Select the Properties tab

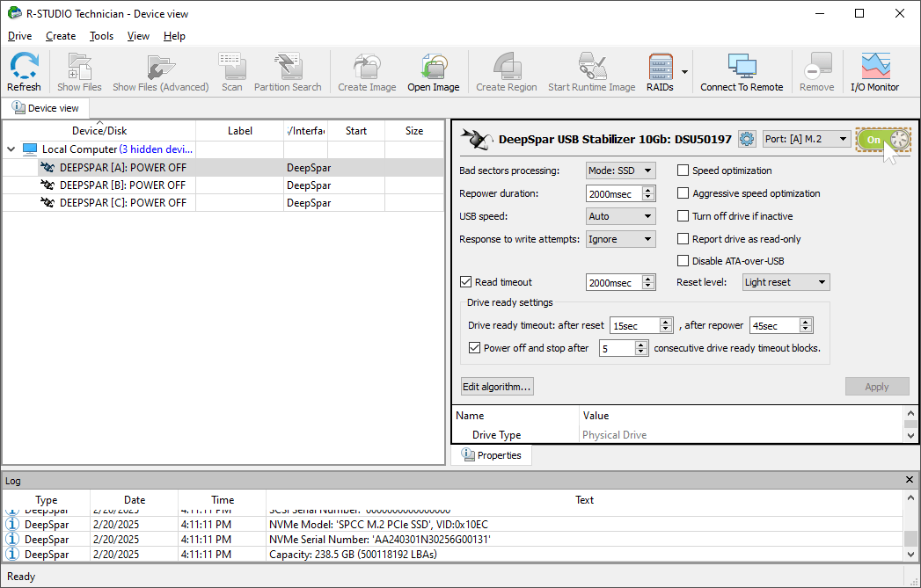coord(492,454)
